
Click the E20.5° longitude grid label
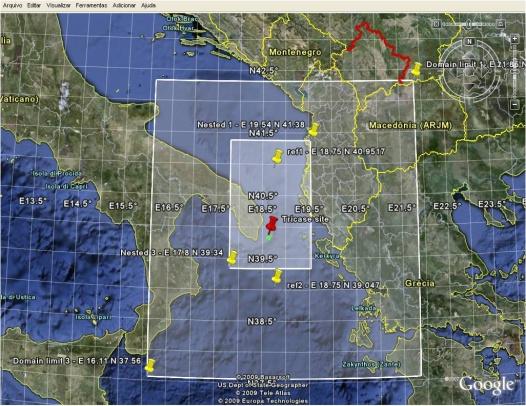[355, 209]
